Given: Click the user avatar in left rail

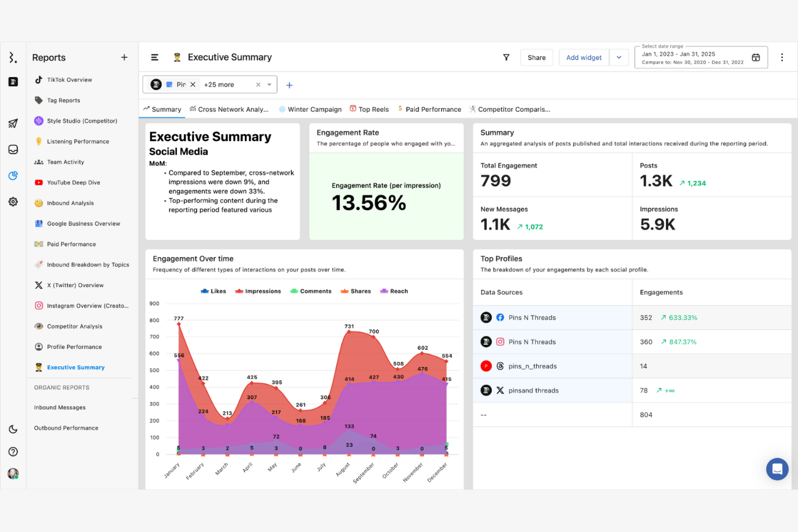Looking at the screenshot, I should tap(13, 474).
